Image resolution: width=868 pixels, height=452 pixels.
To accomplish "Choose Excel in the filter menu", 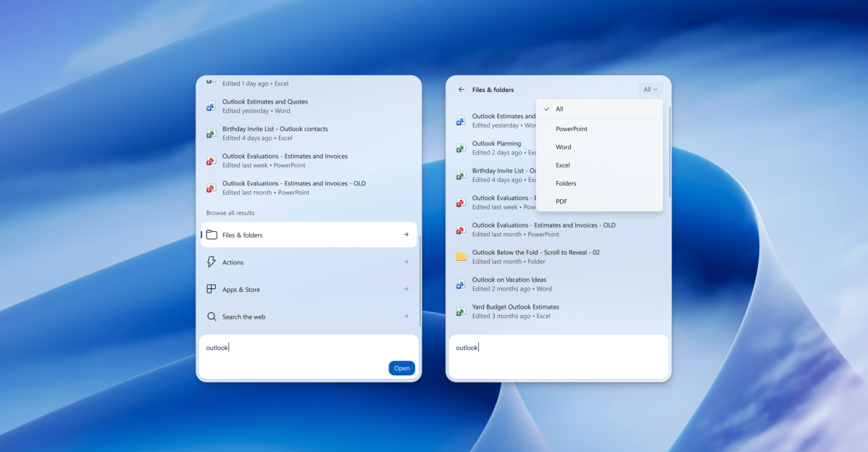I will (x=599, y=165).
